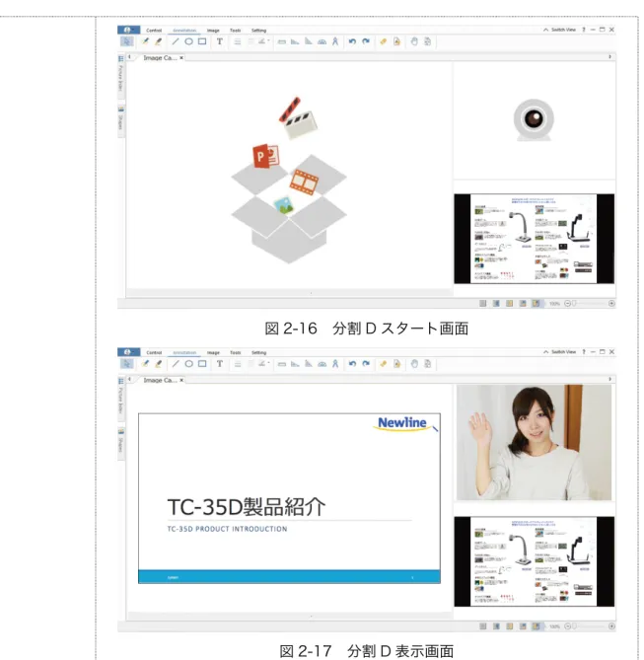Select the pointer tool in the スタート画面 window
The image size is (644, 660).
126,41
